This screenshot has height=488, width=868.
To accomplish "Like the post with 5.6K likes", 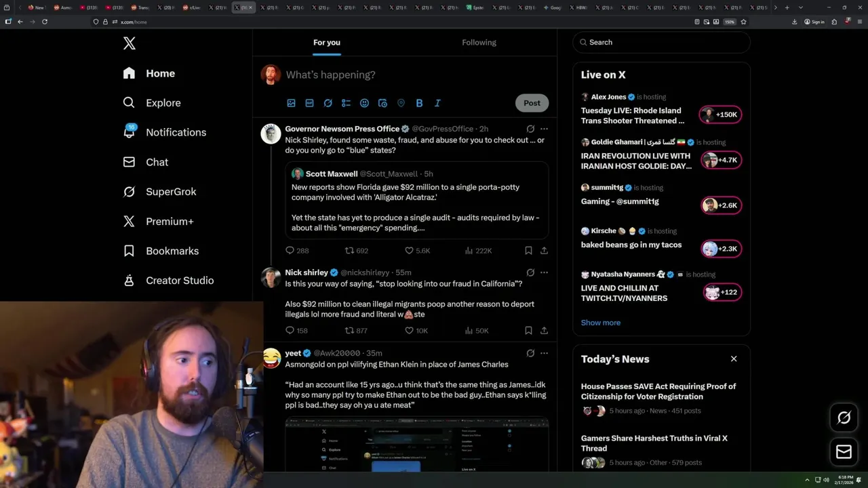I will [x=417, y=251].
